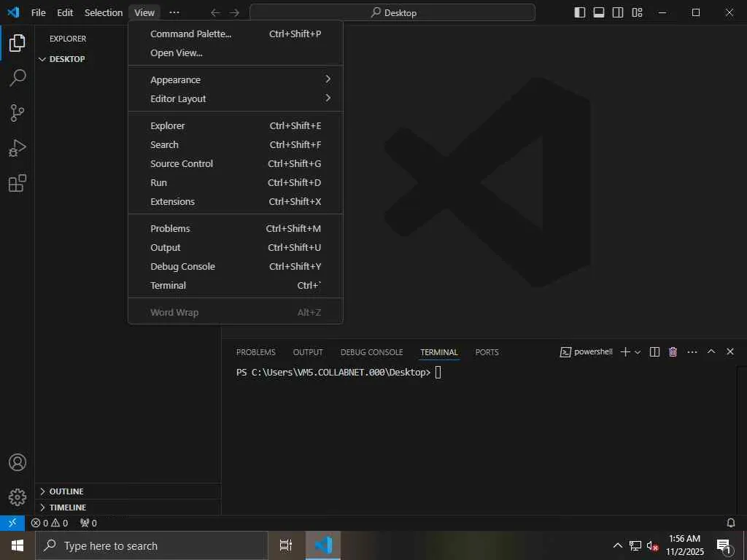Open the File menu

pos(38,13)
